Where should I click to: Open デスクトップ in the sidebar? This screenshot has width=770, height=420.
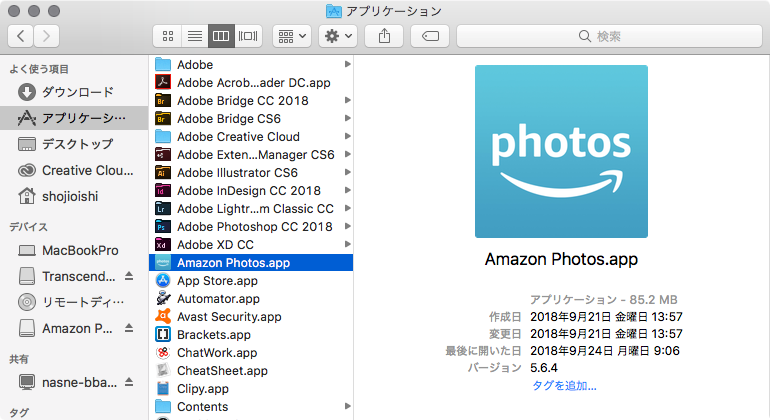click(x=74, y=144)
